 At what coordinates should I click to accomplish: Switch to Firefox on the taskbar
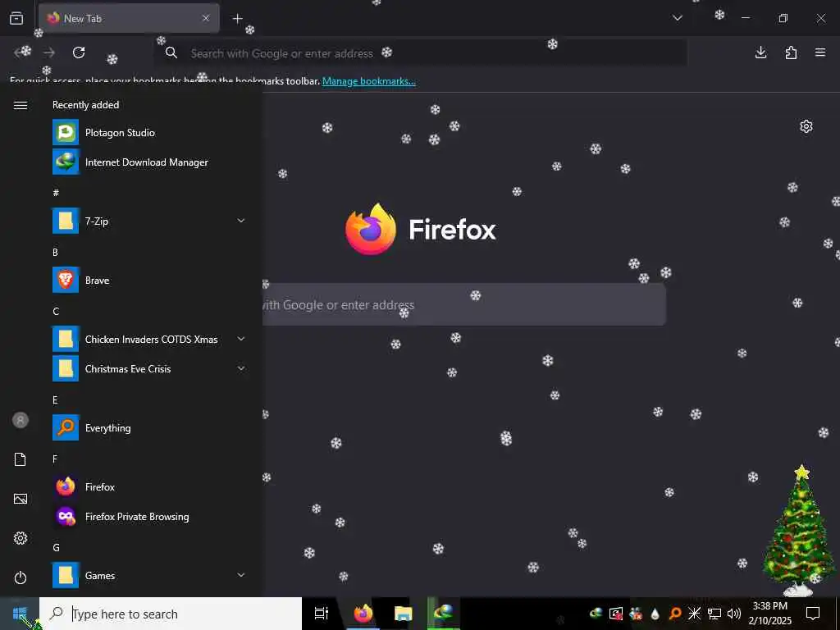pos(363,614)
